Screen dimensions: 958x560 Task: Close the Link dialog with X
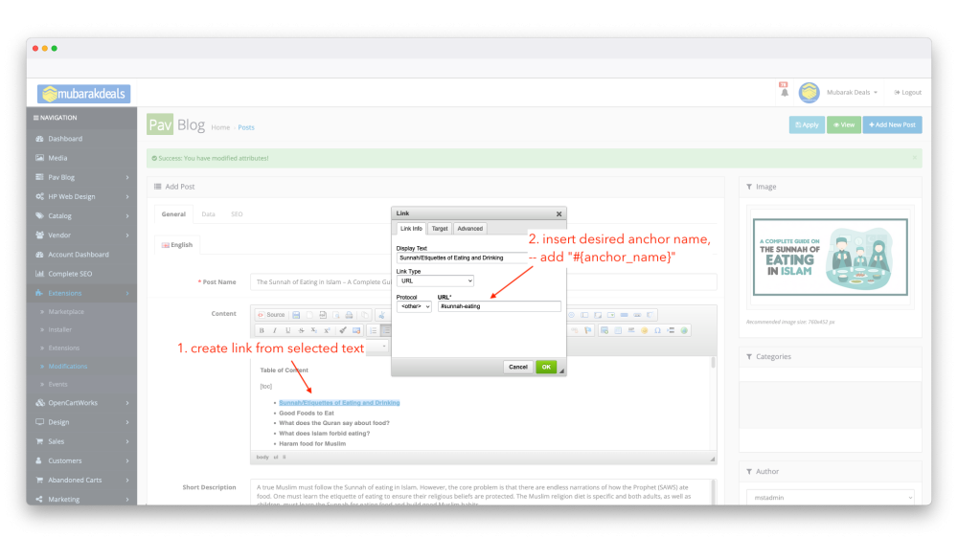pyautogui.click(x=559, y=213)
